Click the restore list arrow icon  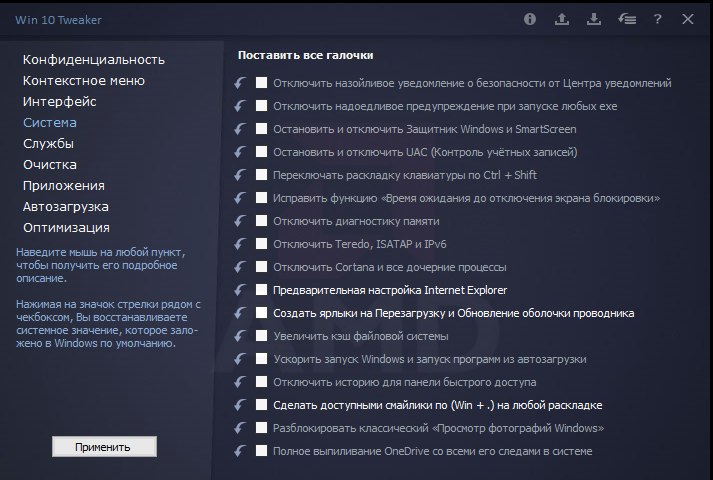coord(627,19)
